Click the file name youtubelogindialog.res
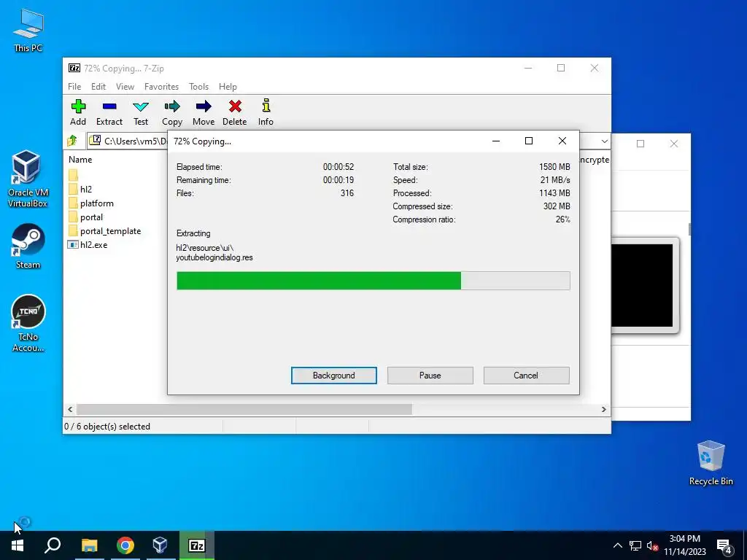Image resolution: width=747 pixels, height=560 pixels. [x=214, y=257]
